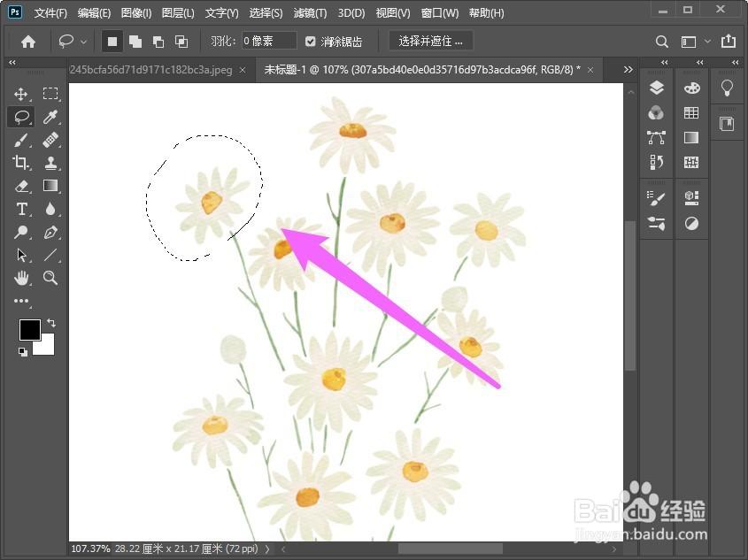Viewport: 748px width, 560px height.
Task: Select the Zoom magnifier tool in the toolbox
Action: tap(50, 278)
